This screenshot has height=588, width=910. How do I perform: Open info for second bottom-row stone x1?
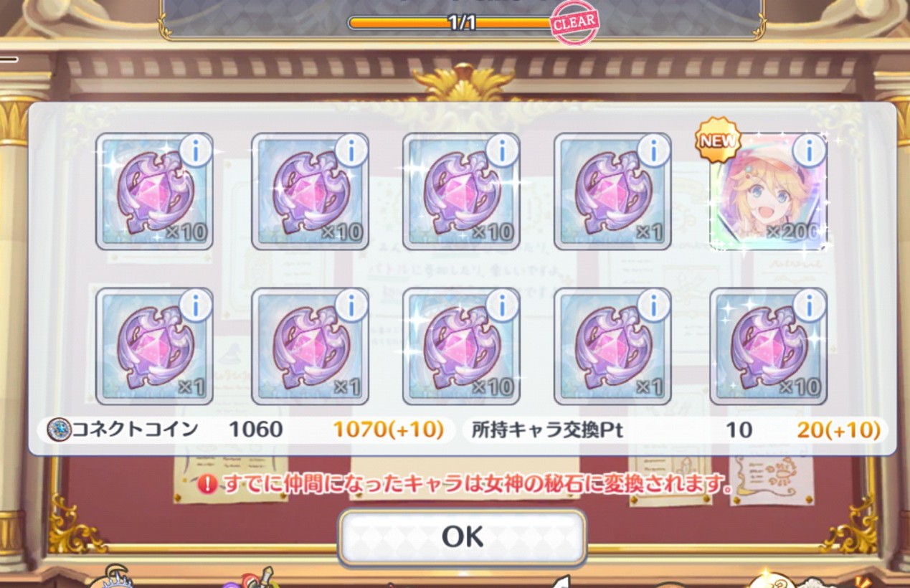351,305
